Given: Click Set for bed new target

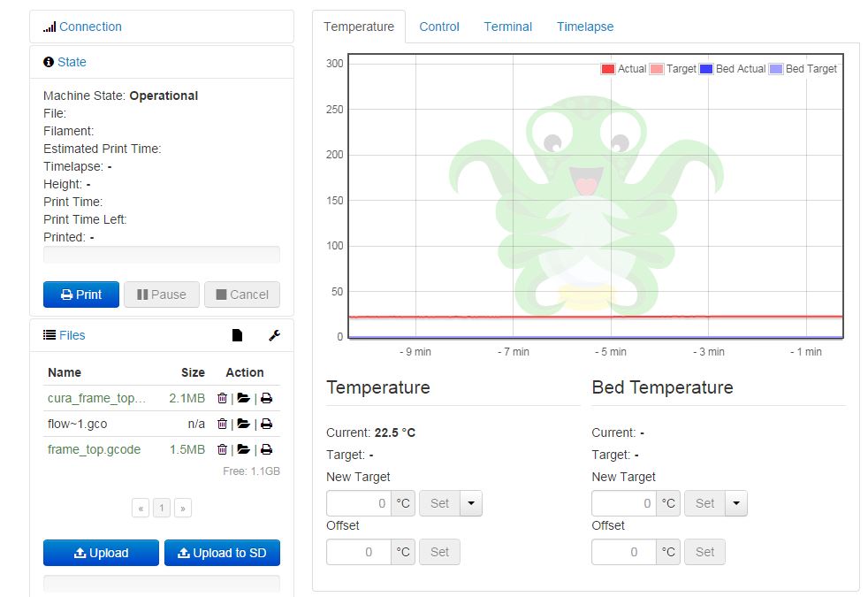Looking at the screenshot, I should [x=704, y=503].
